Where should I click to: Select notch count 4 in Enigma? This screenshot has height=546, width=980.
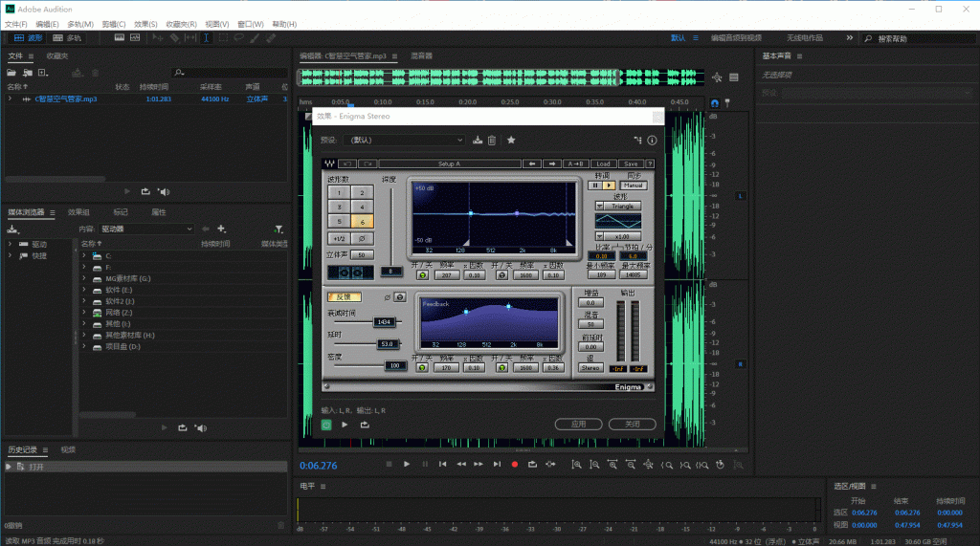[362, 207]
